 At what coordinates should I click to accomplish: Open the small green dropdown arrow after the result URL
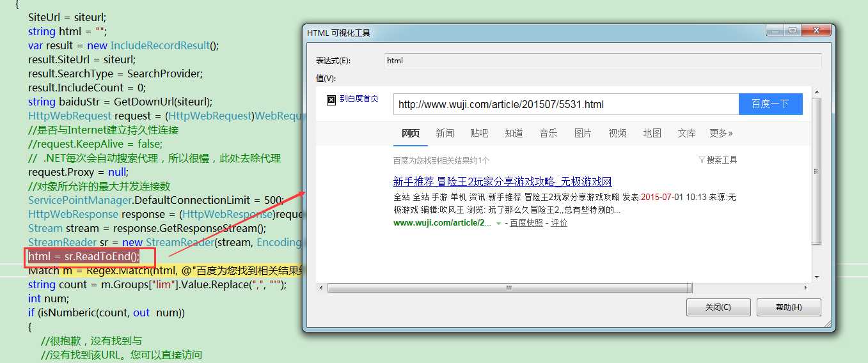(x=498, y=223)
